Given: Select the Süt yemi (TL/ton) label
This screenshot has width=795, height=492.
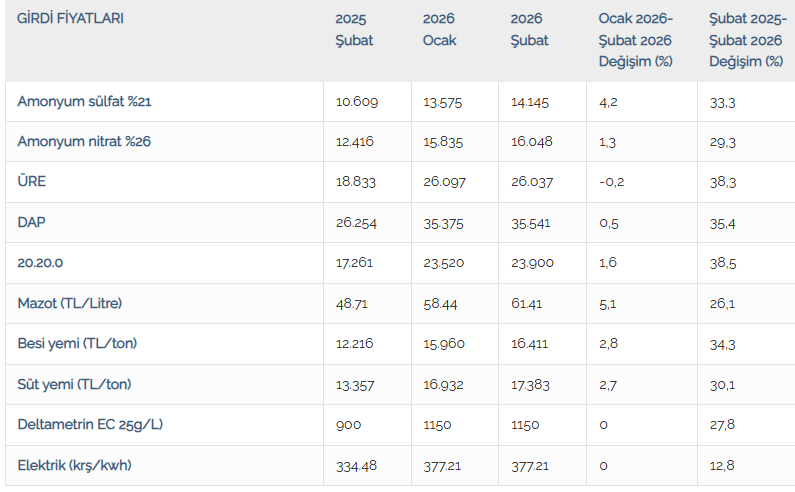Looking at the screenshot, I should [74, 385].
